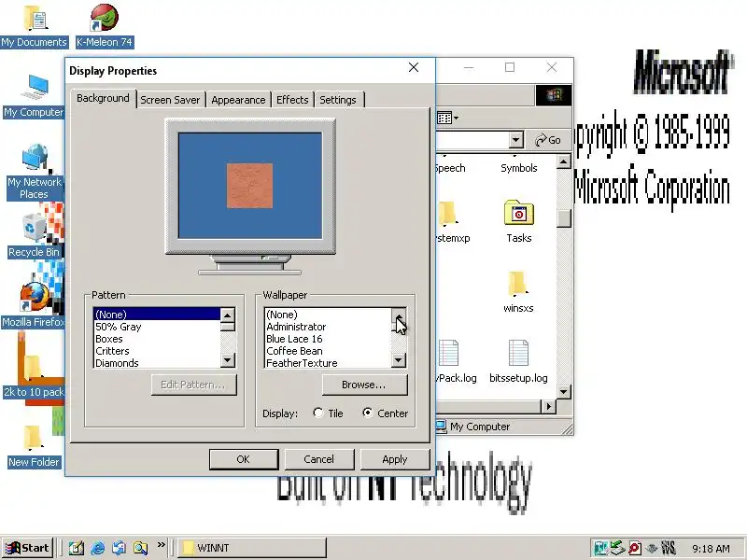Switch to the Screen Saver tab
Image resolution: width=747 pixels, height=560 pixels.
point(170,100)
